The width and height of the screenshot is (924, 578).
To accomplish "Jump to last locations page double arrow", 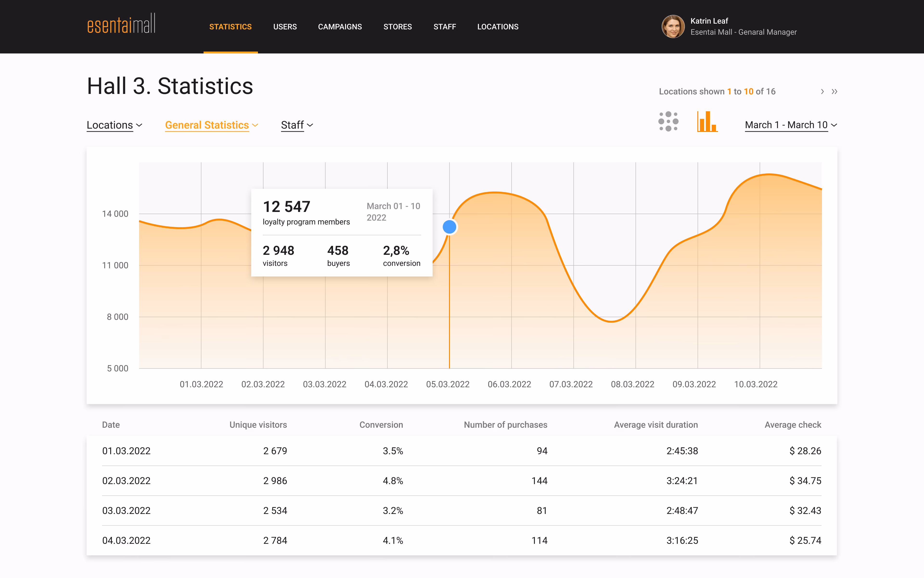I will click(834, 92).
